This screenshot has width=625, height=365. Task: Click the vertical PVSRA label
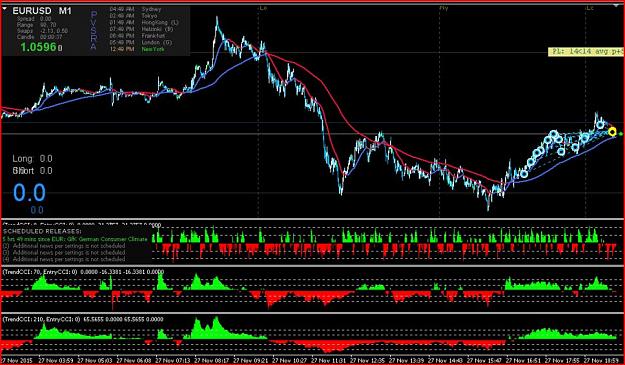(x=94, y=30)
